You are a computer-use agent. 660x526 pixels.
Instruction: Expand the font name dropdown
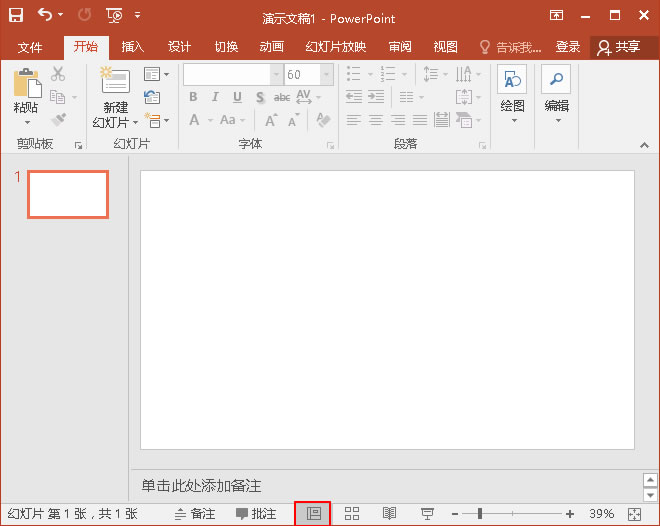[276, 75]
